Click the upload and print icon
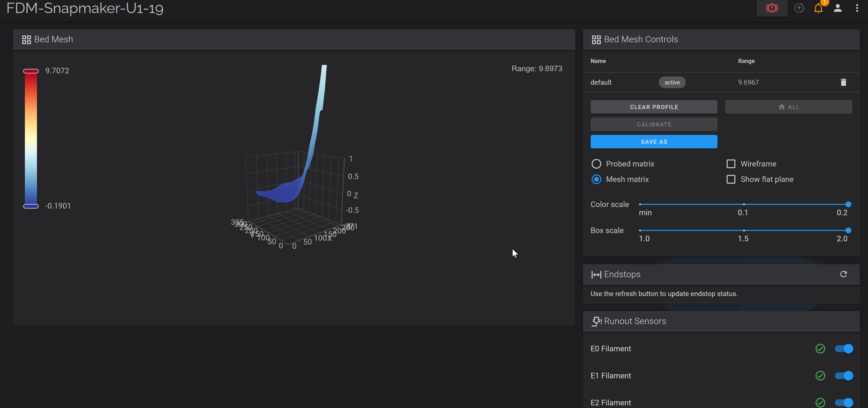Screen dimensions: 868x408 [x=799, y=8]
